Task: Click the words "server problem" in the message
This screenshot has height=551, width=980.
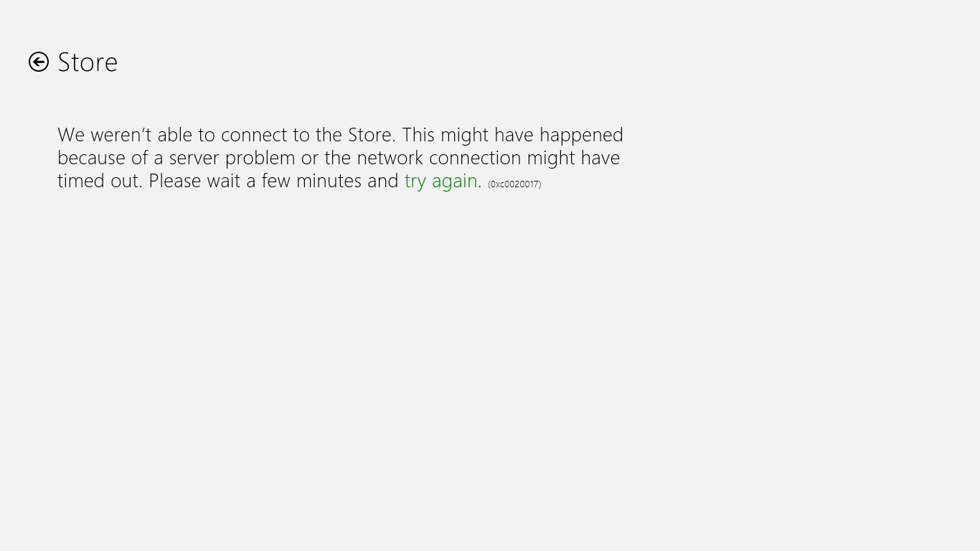Action: tap(232, 158)
